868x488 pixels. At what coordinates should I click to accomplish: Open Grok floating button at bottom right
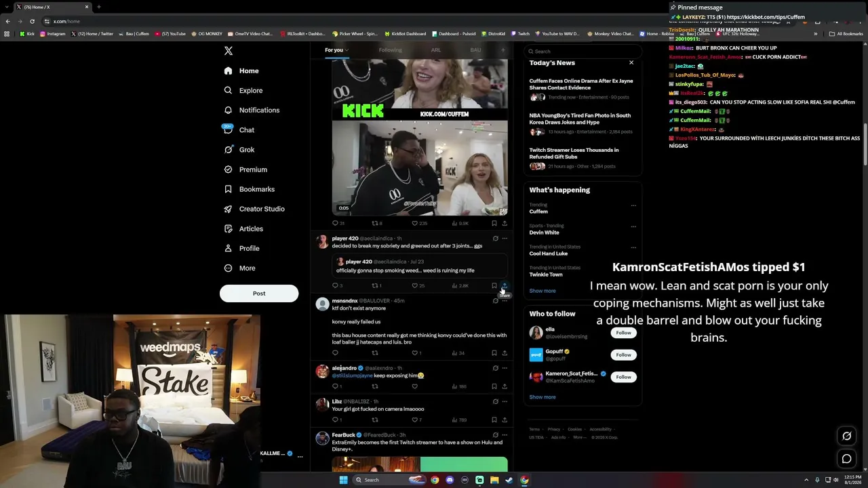pos(847,436)
